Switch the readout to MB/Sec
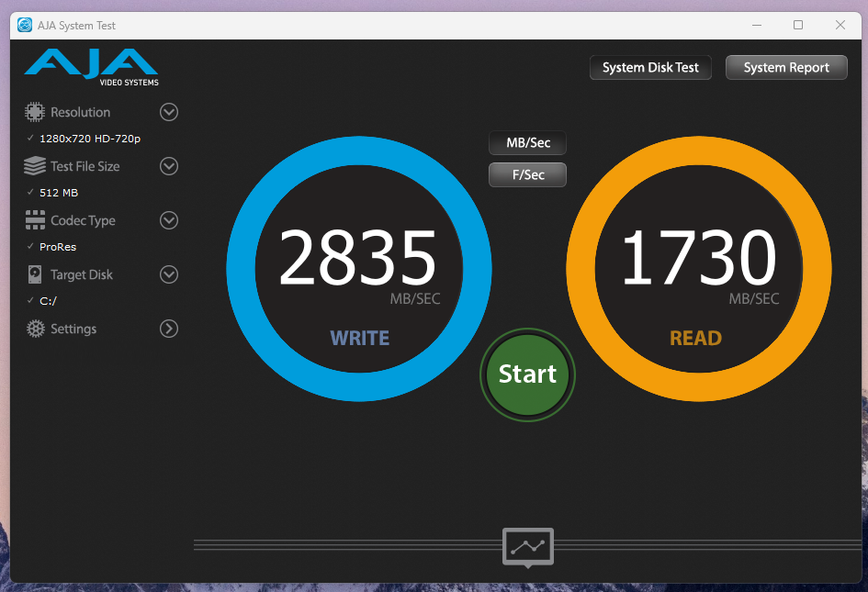Viewport: 868px width, 592px height. (527, 142)
